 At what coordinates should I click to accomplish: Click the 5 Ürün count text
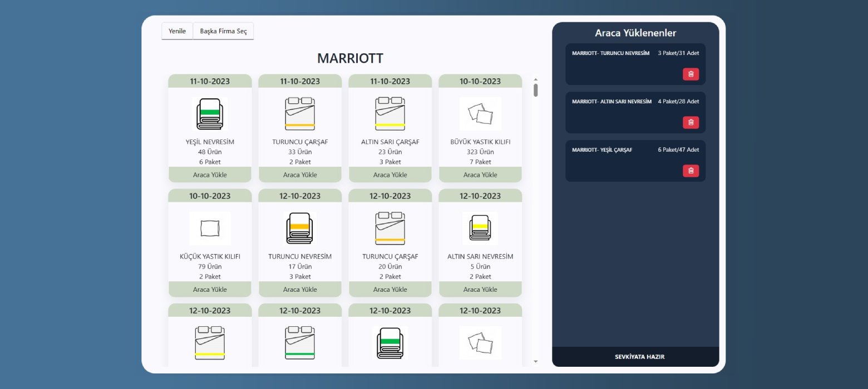(480, 267)
